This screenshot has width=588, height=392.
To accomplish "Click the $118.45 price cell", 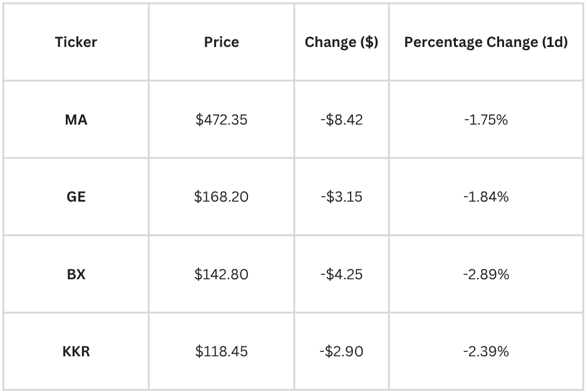I will (221, 351).
